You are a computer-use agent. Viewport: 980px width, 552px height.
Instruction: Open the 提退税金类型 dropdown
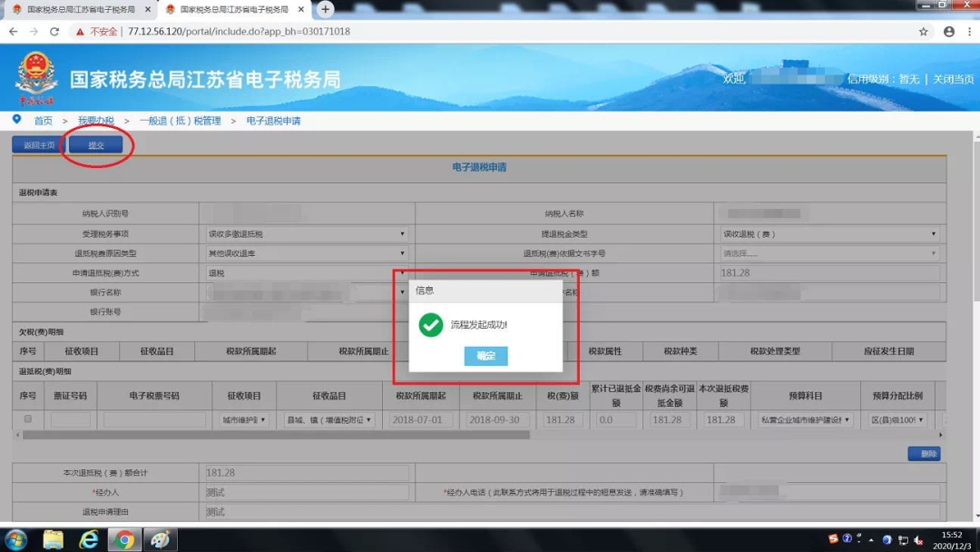pyautogui.click(x=829, y=234)
